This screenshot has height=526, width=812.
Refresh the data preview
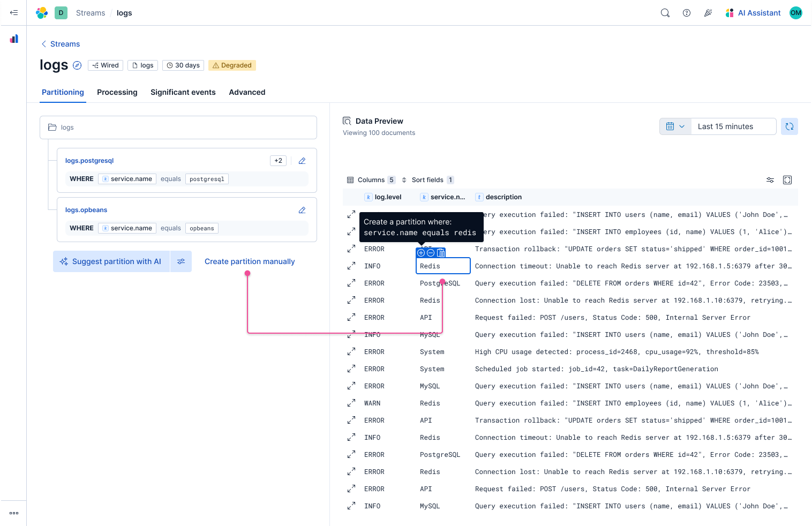790,126
